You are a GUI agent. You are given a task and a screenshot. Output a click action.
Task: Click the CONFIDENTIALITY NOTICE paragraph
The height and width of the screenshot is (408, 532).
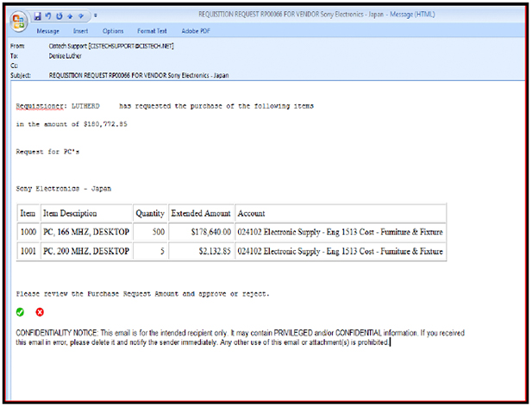pyautogui.click(x=241, y=337)
